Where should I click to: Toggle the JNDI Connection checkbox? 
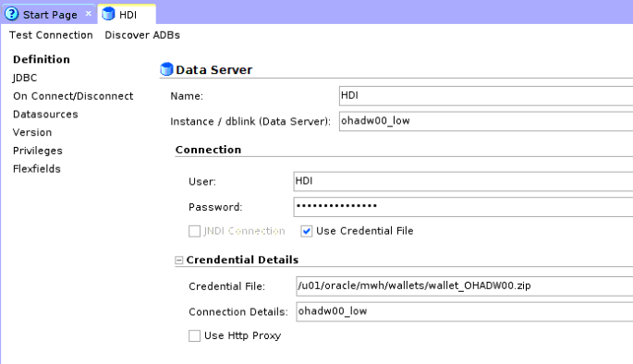tap(195, 231)
